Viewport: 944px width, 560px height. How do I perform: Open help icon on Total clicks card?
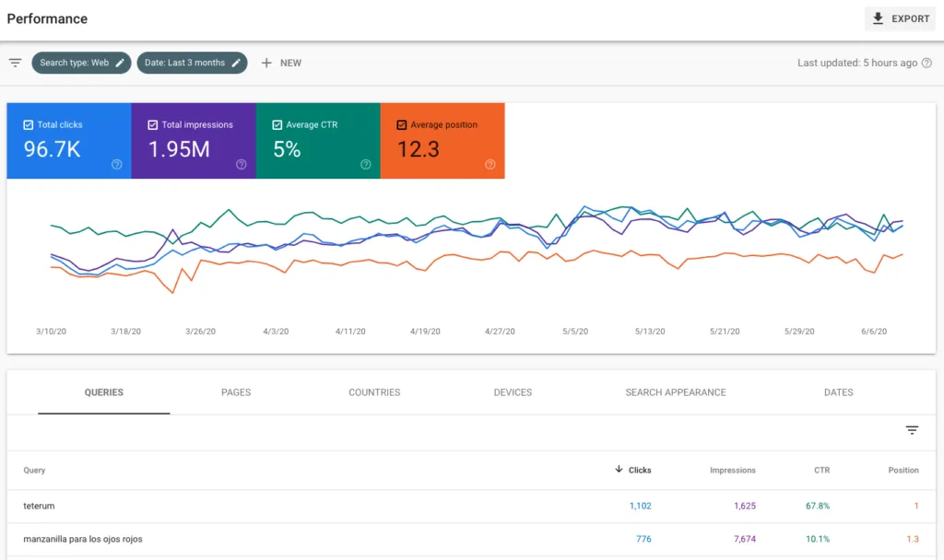click(x=117, y=164)
